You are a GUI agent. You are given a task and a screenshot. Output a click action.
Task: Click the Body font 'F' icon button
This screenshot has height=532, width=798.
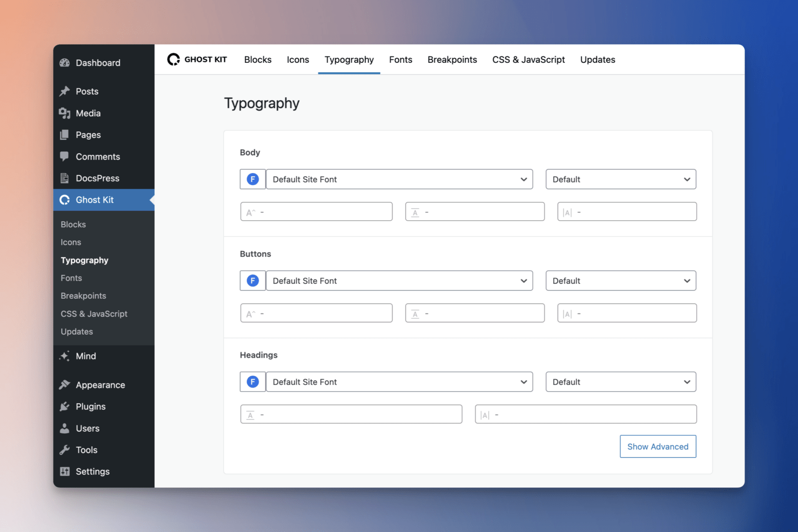pos(252,179)
